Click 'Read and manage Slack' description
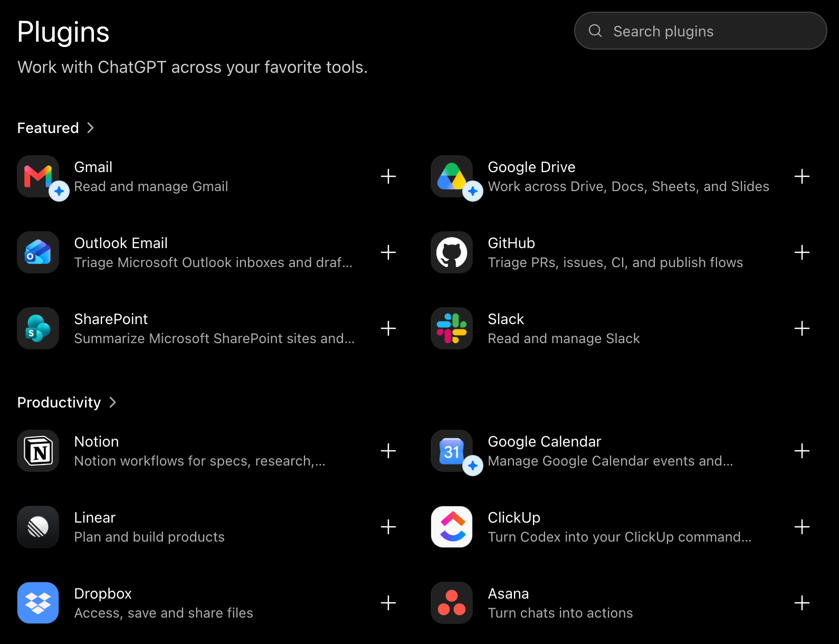 [564, 338]
